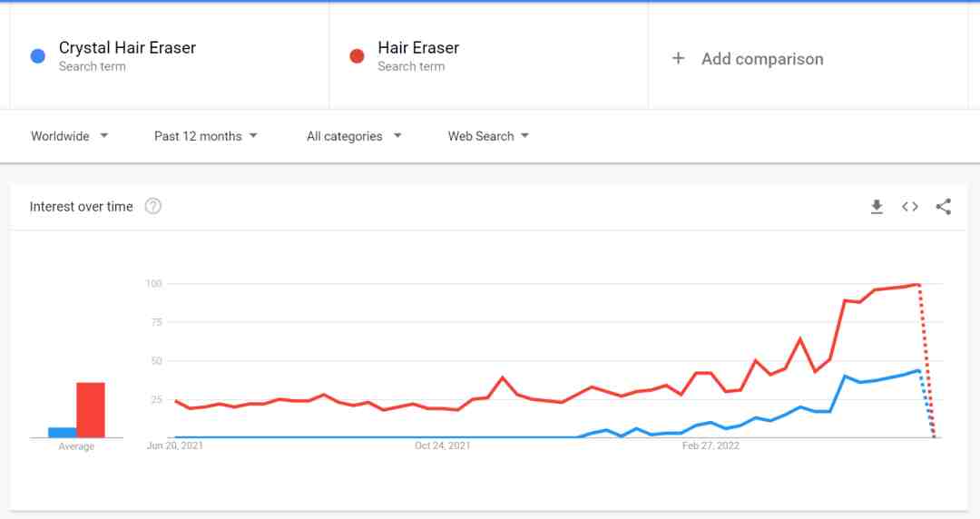
Task: Download the Interest over time data
Action: pos(877,207)
